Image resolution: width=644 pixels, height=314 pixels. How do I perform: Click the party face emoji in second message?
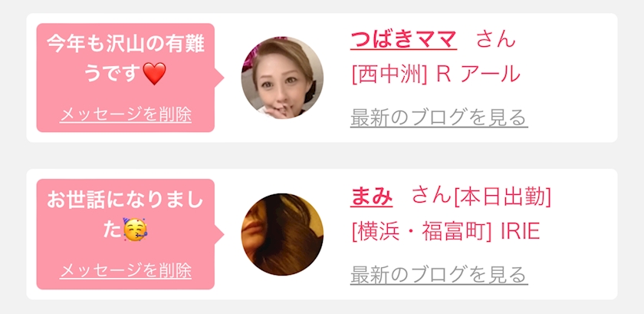(135, 230)
